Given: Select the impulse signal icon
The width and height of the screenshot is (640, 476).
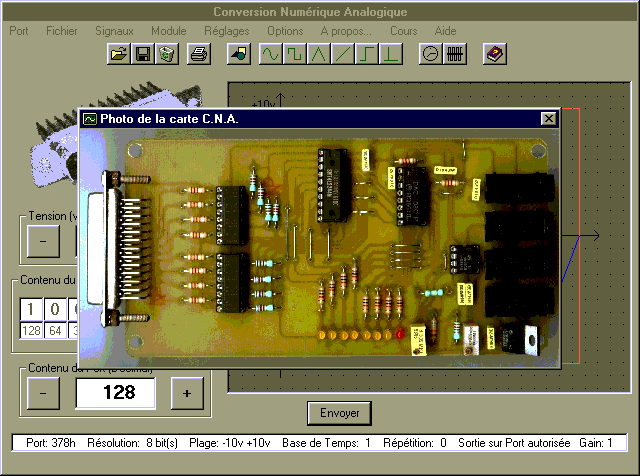Looking at the screenshot, I should (391, 54).
